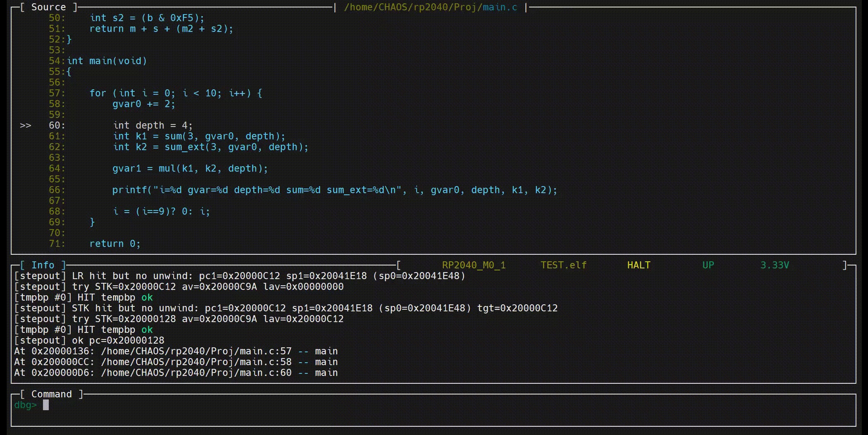Click the UP link status indicator
The width and height of the screenshot is (868, 435).
[x=708, y=265]
